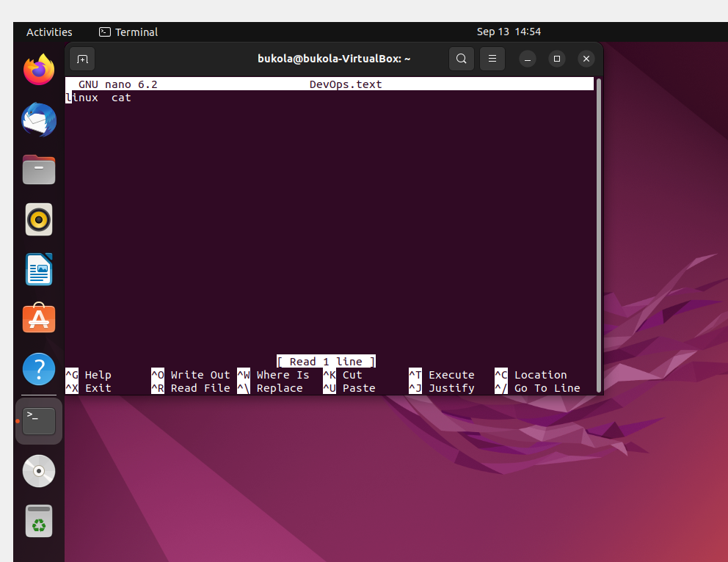Click Write Out in nano's shortcut bar
The width and height of the screenshot is (728, 562).
tap(191, 374)
